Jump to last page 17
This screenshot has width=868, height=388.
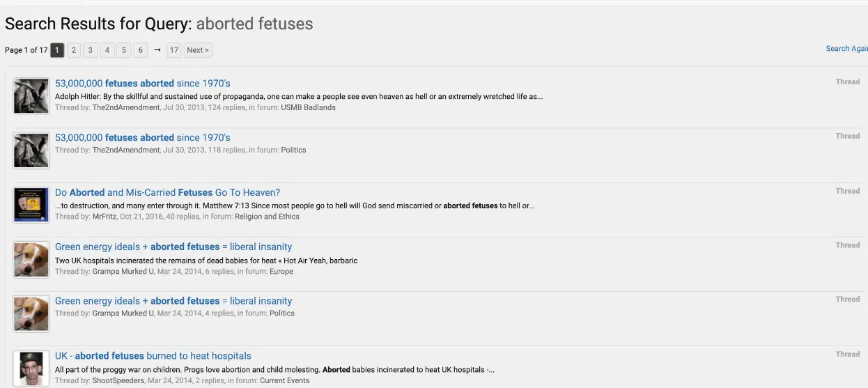[174, 50]
